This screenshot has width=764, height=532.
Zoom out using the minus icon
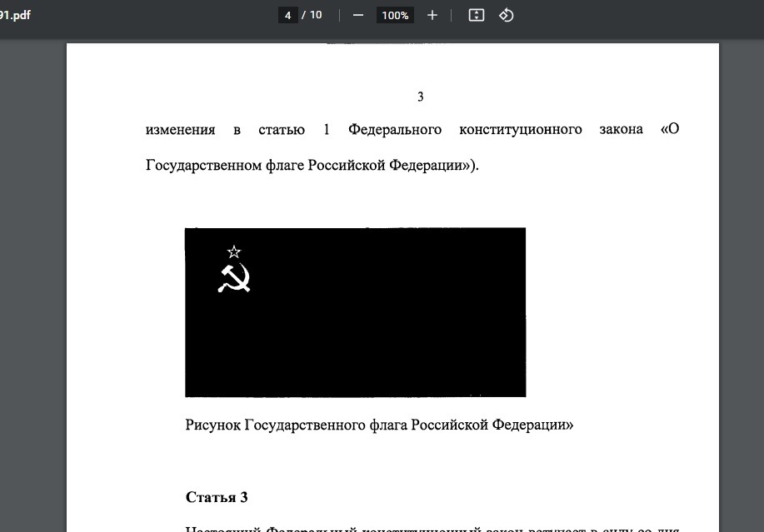click(357, 15)
